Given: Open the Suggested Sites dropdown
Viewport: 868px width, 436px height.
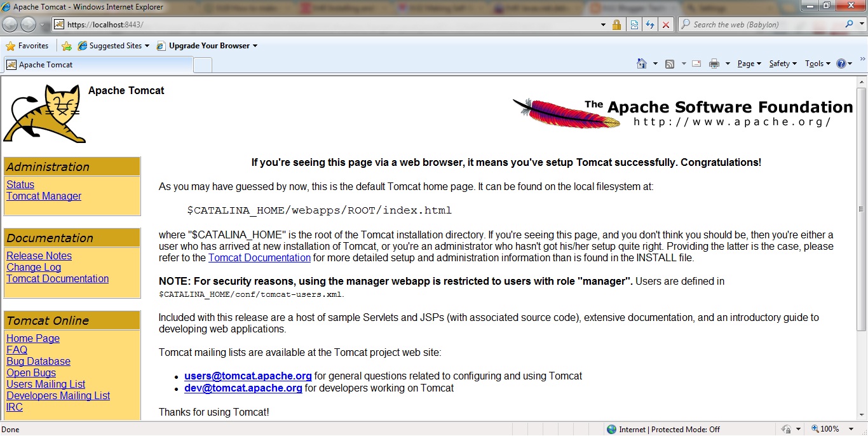Looking at the screenshot, I should pyautogui.click(x=113, y=46).
